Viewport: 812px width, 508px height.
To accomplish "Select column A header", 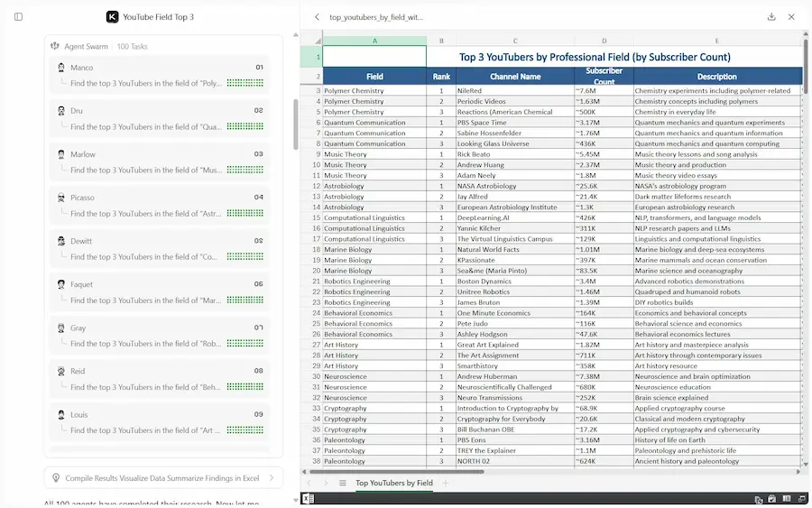I will pos(374,41).
